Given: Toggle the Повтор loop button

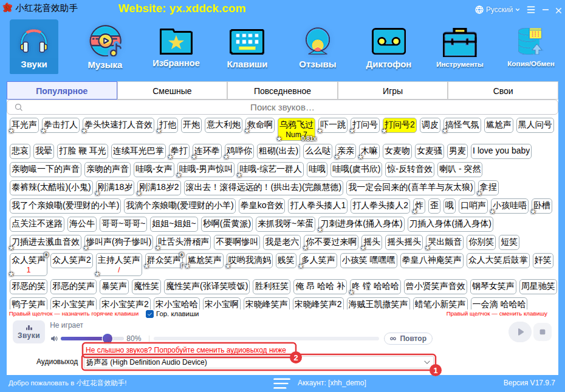Looking at the screenshot, I should (408, 339).
